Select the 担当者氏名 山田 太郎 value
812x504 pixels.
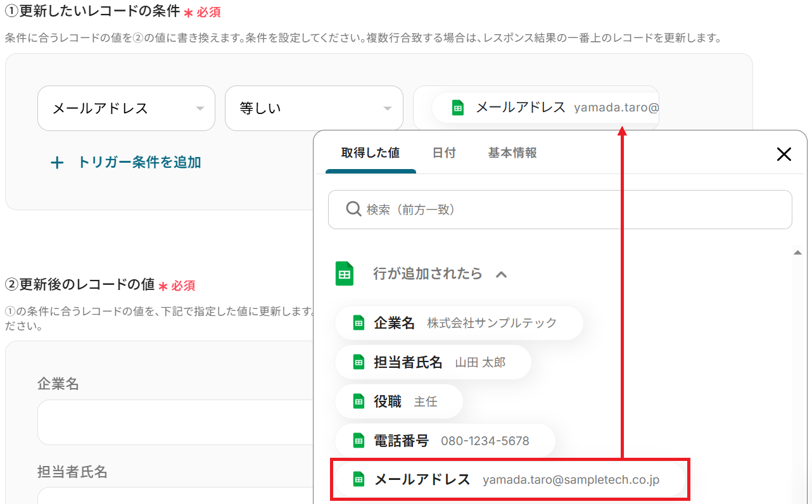[433, 362]
